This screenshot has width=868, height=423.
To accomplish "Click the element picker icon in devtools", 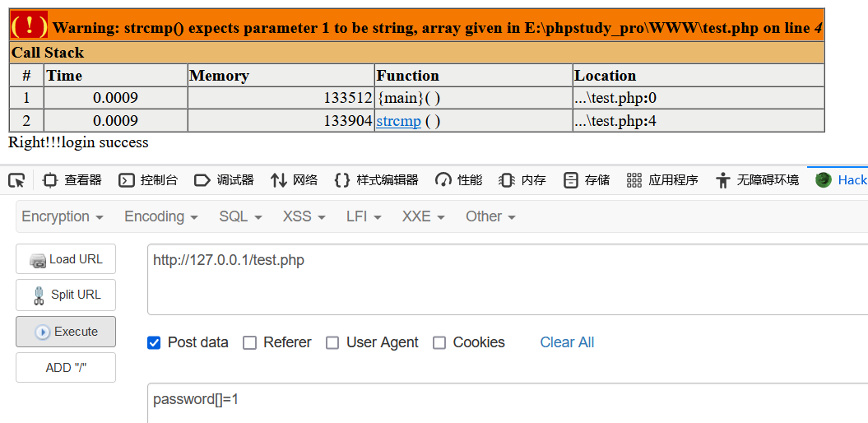I will (16, 180).
